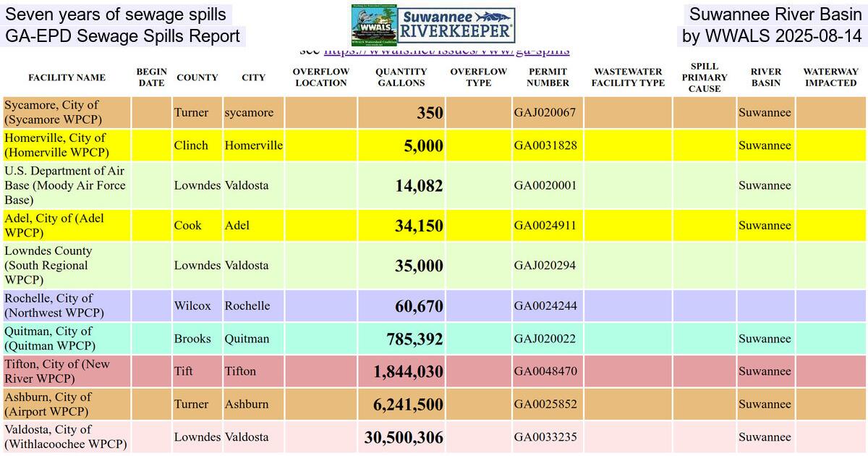
Task: Click the quantity value 14,082
Action: click(x=419, y=186)
